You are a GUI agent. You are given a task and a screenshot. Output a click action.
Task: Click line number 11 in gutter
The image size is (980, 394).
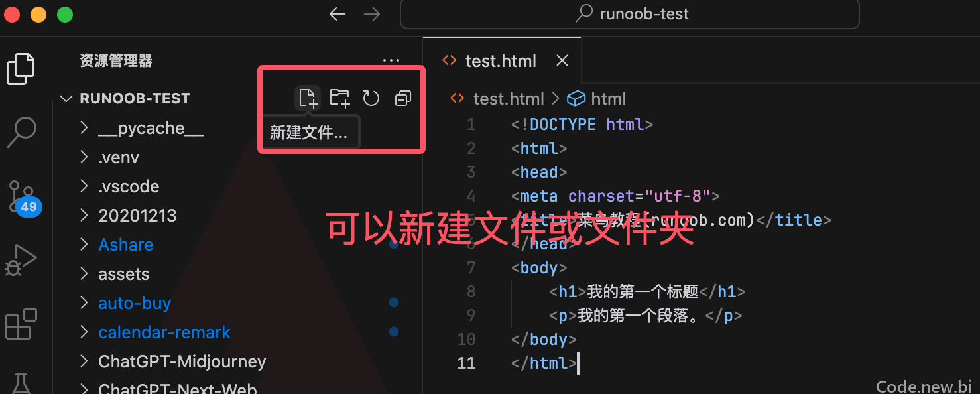click(x=467, y=363)
